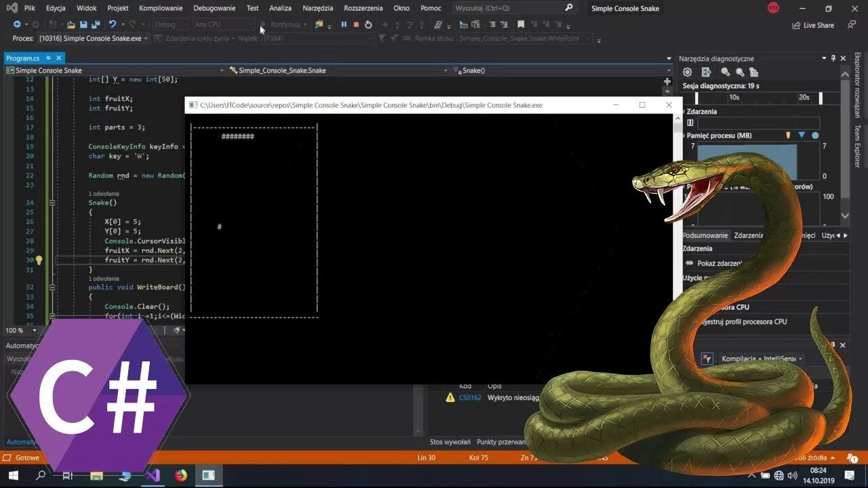Switch to the Zdarzenia diagnostic tab
This screenshot has height=488, width=868.
749,235
